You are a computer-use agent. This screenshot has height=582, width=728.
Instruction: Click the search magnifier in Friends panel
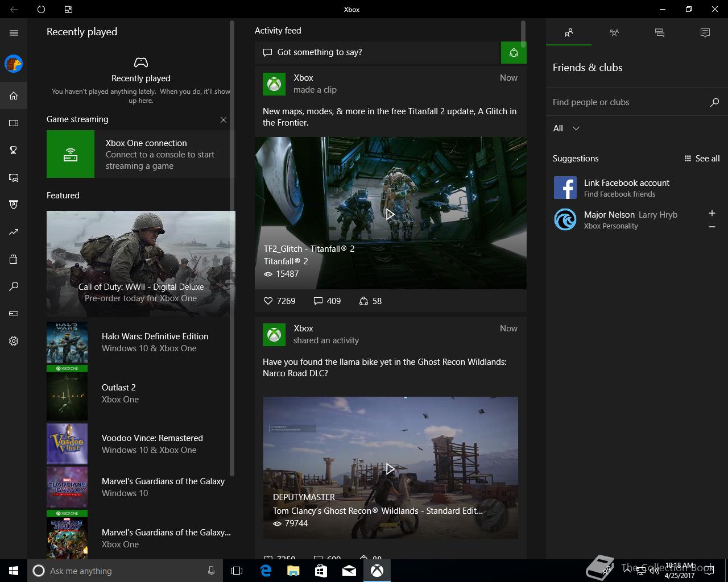click(715, 102)
